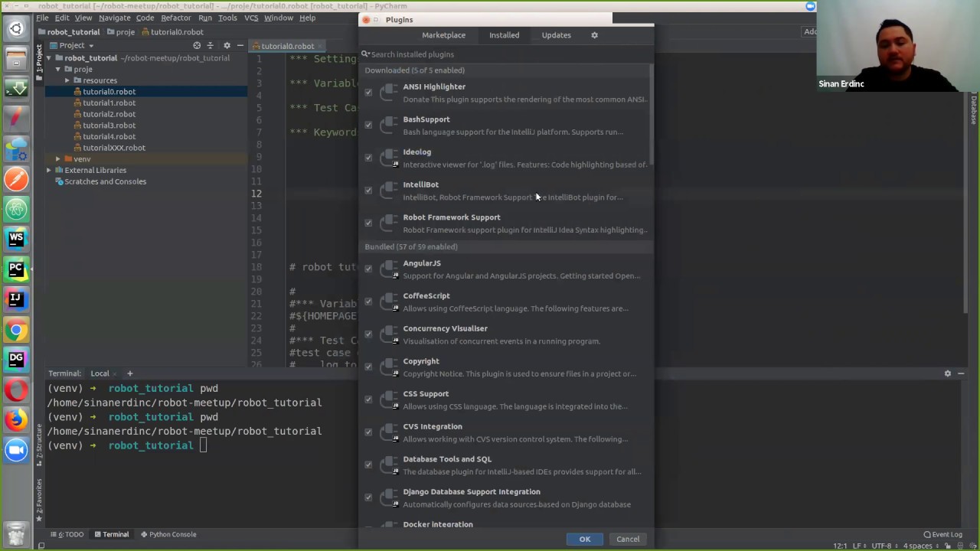Open the Navigate menu
This screenshot has width=980, height=551.
click(114, 18)
